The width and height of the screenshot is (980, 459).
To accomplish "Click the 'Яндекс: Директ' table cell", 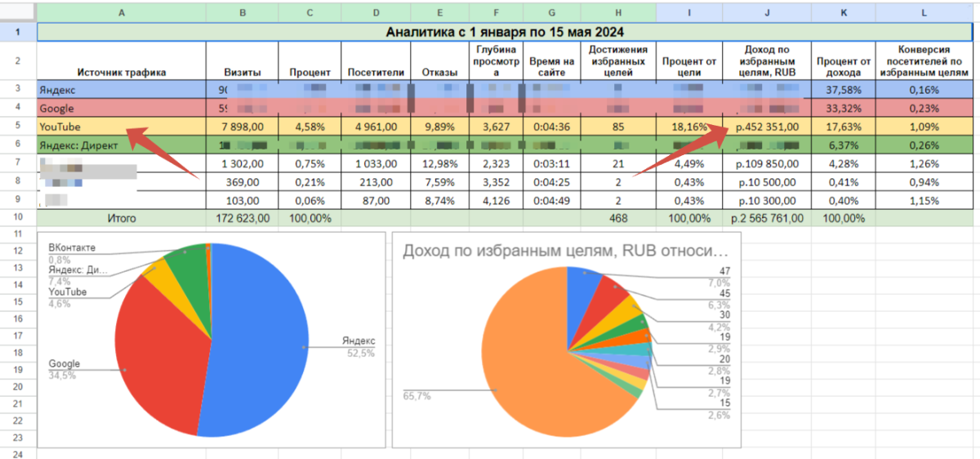I will (78, 145).
